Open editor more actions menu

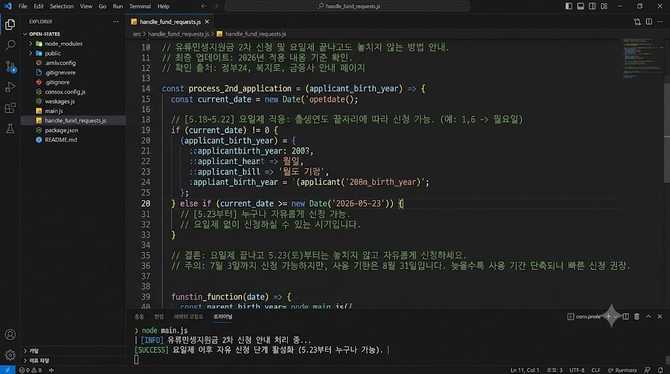[661, 21]
